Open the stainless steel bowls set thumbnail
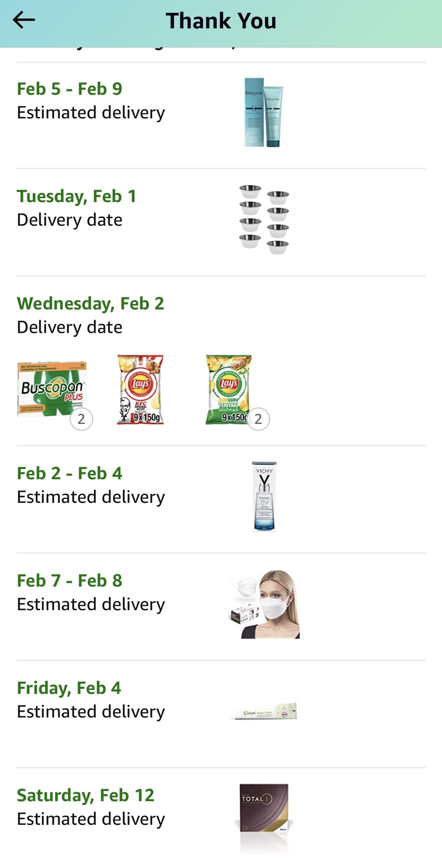Viewport: 442px width, 868px height. point(264,220)
